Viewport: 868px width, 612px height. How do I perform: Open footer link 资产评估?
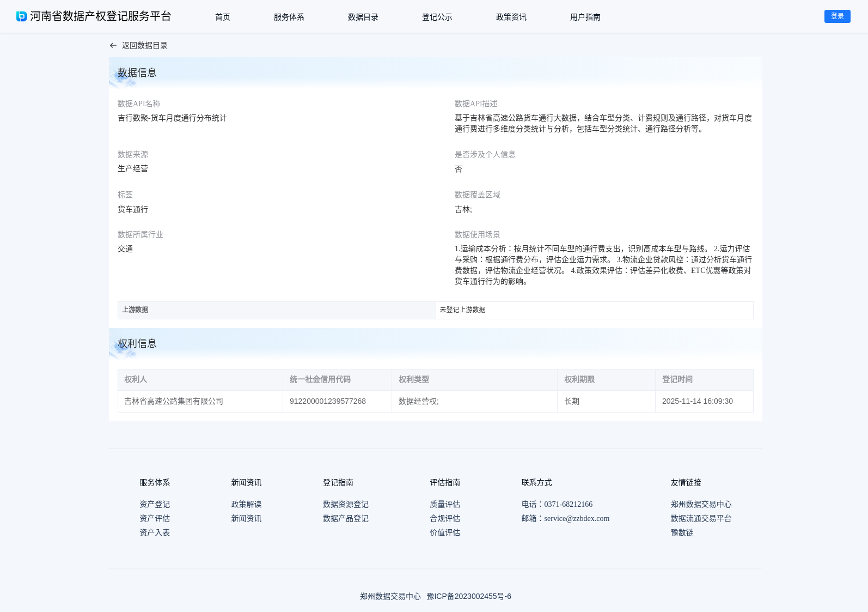[155, 518]
